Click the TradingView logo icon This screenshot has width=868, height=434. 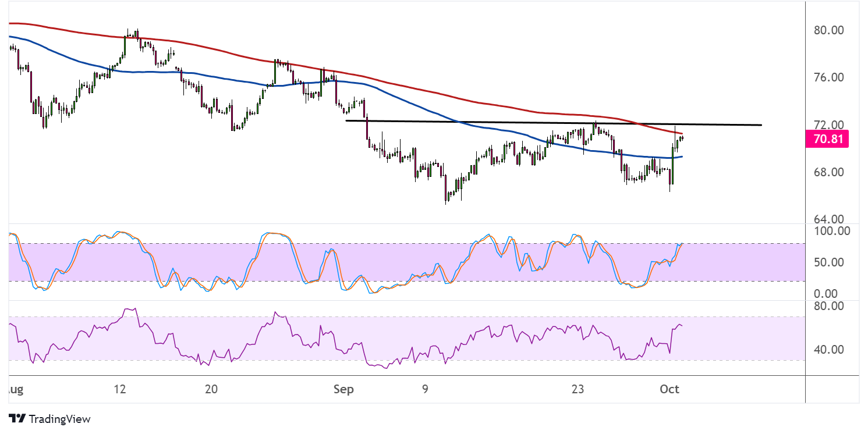click(17, 419)
